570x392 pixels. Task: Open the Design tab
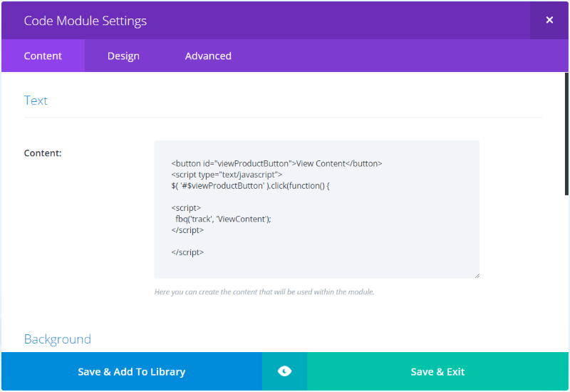[123, 56]
